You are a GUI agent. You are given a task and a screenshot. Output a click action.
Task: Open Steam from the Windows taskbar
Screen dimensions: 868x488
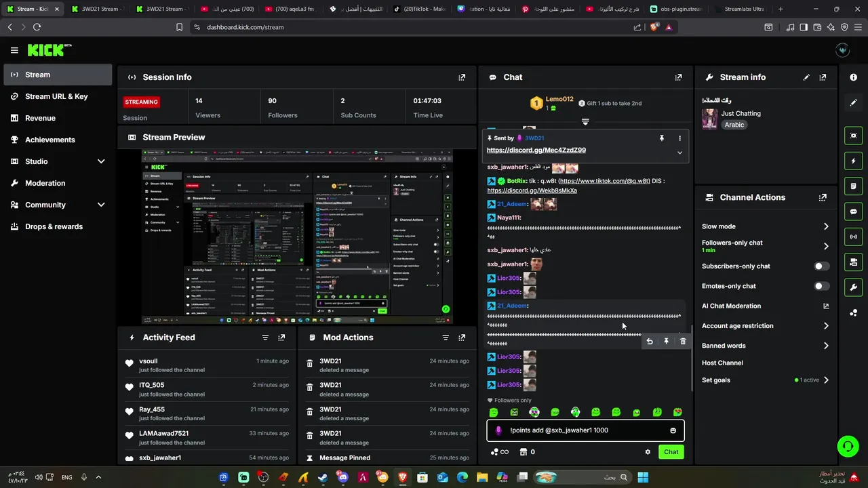click(x=323, y=478)
